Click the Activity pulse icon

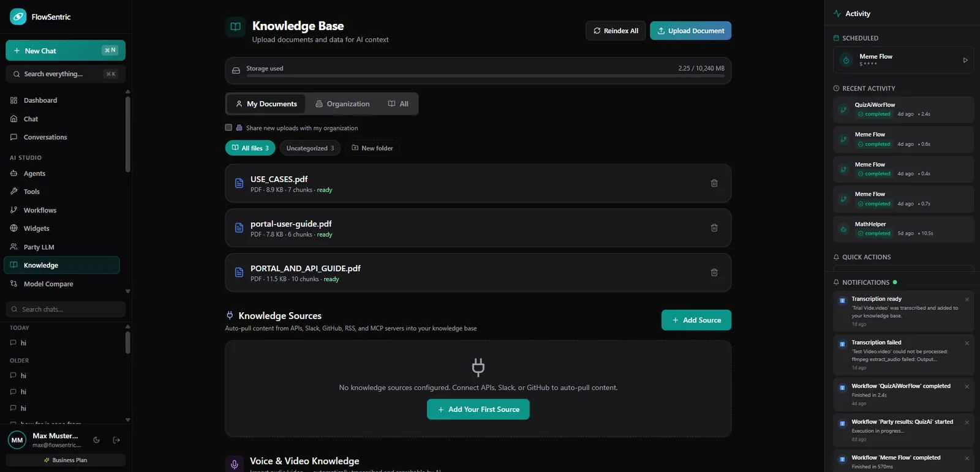pyautogui.click(x=837, y=13)
